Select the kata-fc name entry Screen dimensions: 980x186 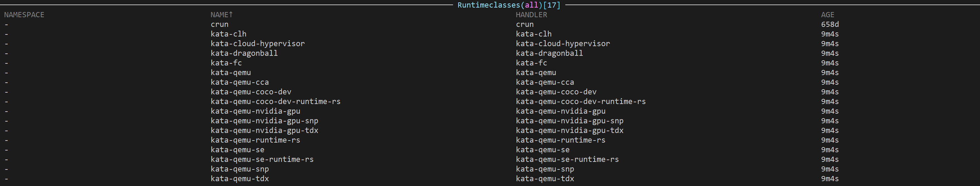point(226,63)
